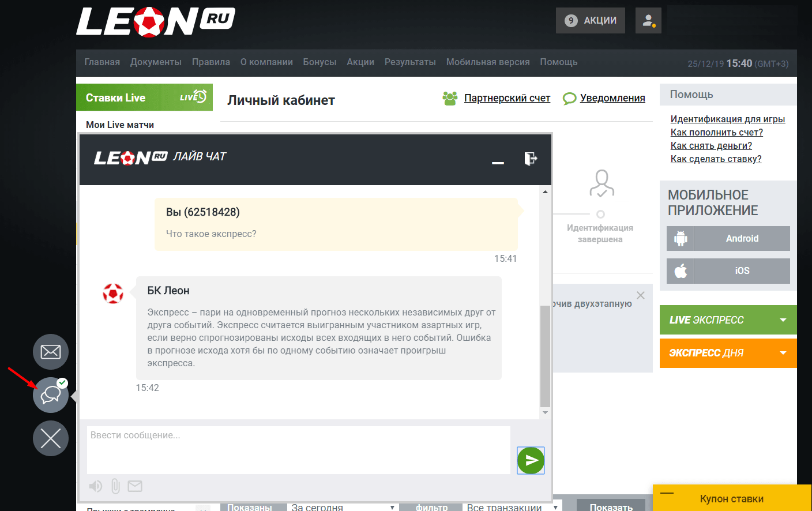Click the Идентификация завершена status text
This screenshot has width=812, height=511.
click(x=600, y=234)
